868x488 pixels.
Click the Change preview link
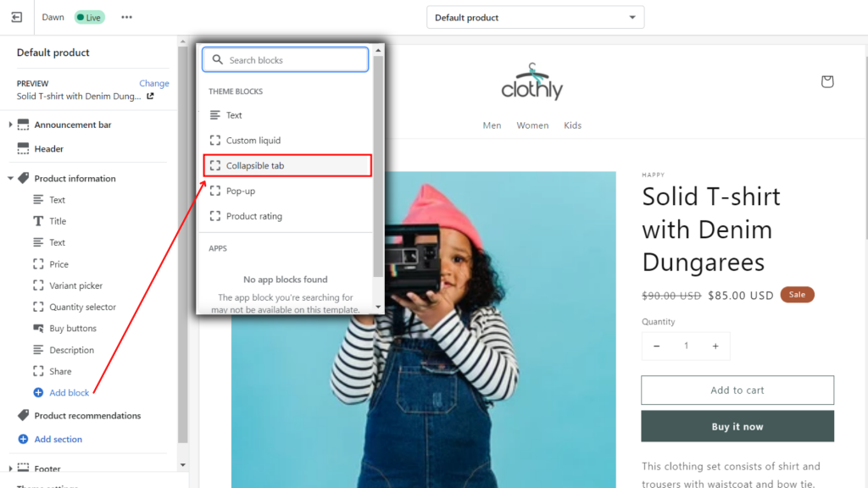pos(154,83)
